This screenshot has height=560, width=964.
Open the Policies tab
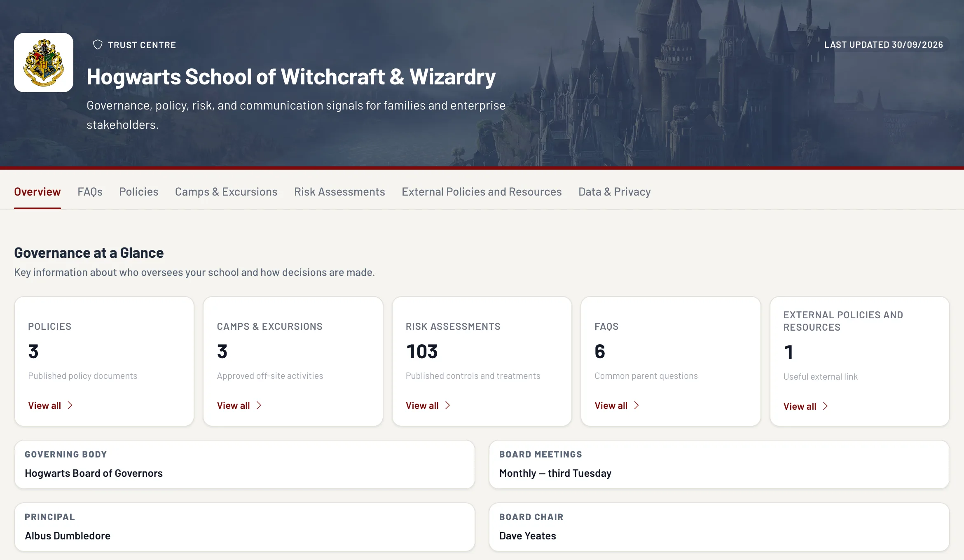[139, 192]
